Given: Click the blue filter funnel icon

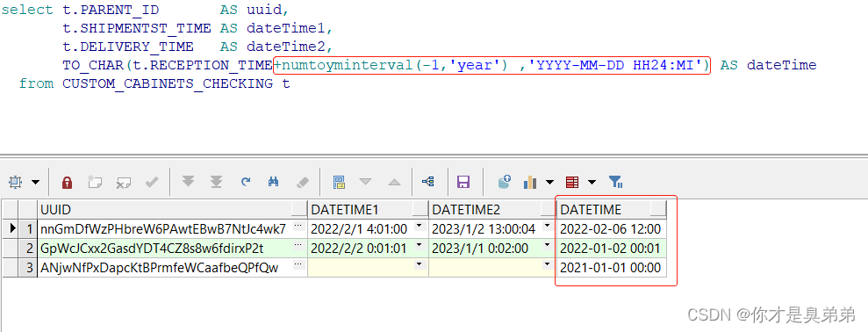Looking at the screenshot, I should 615,181.
